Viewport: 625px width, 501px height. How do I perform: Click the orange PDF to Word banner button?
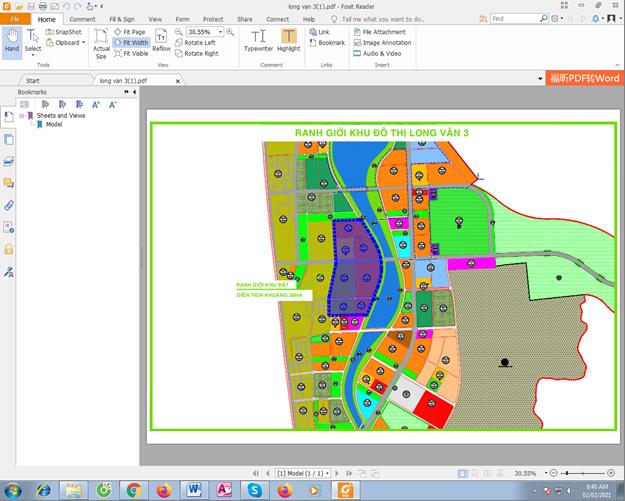(x=584, y=79)
